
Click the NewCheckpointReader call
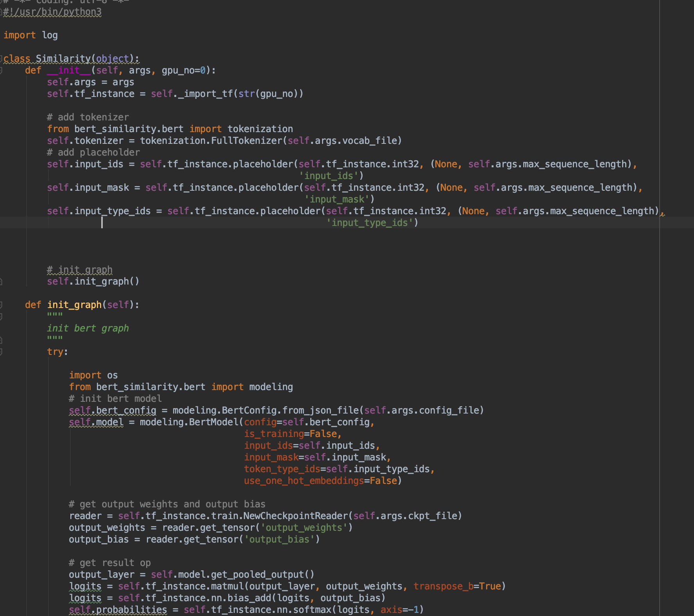click(x=296, y=516)
